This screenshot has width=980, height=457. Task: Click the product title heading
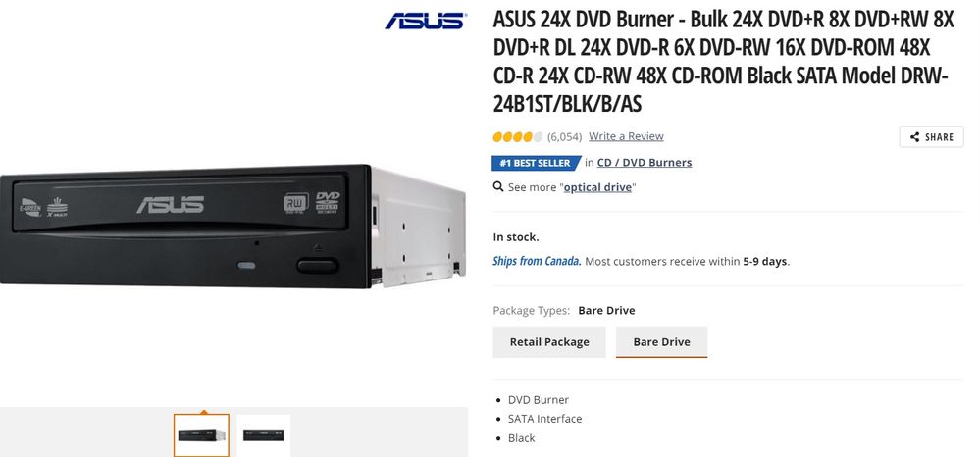coord(725,61)
